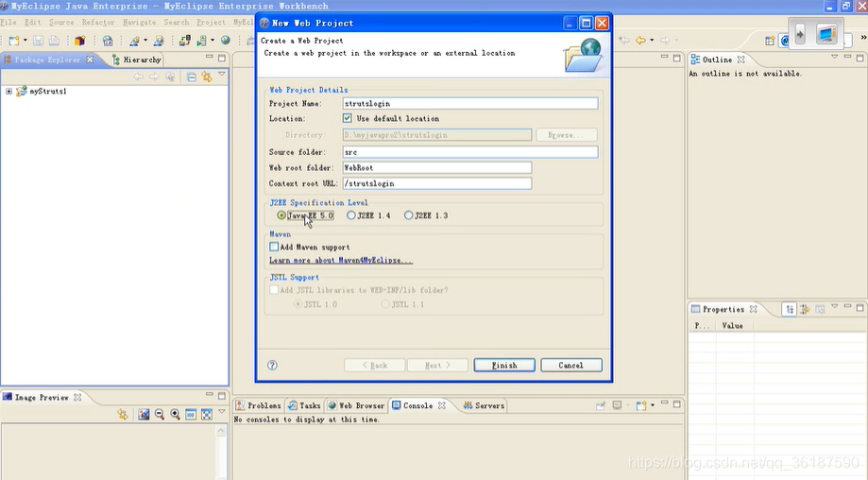Click the Web root folder input field

pyautogui.click(x=437, y=168)
